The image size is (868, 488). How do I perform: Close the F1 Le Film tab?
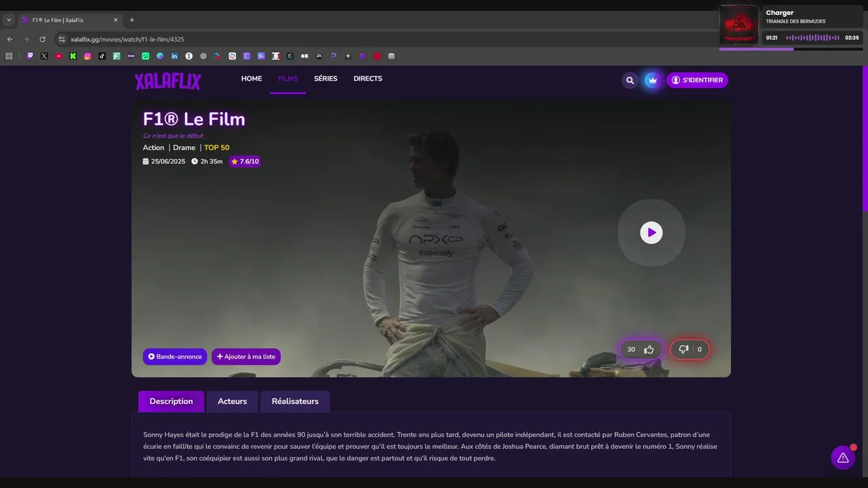(x=115, y=20)
